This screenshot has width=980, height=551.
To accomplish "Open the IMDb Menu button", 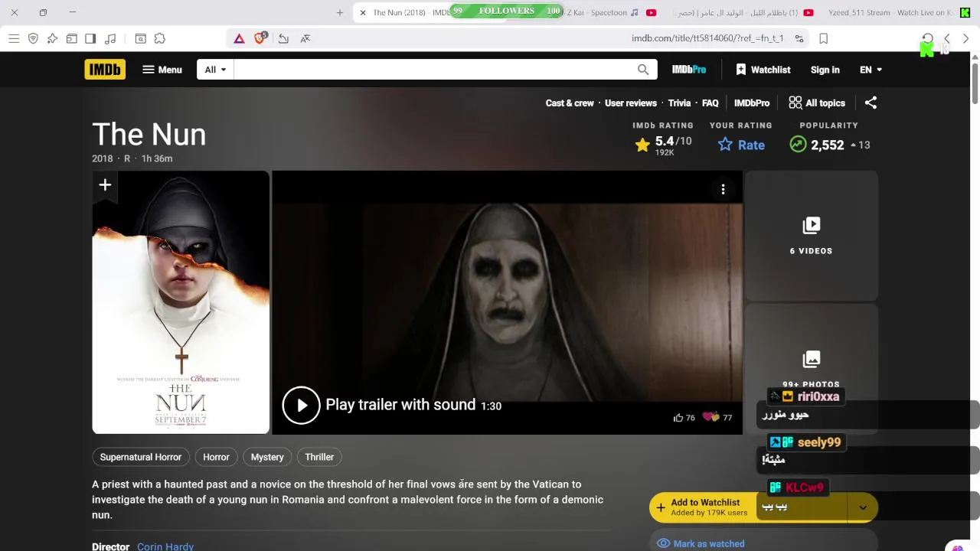I will (x=162, y=70).
